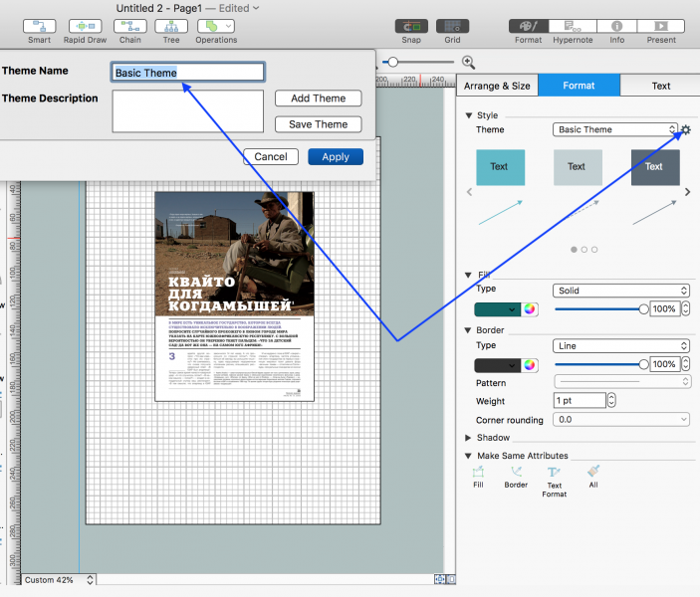This screenshot has width=700, height=597.
Task: Copy Fill in Make Same Attributes
Action: (x=478, y=473)
